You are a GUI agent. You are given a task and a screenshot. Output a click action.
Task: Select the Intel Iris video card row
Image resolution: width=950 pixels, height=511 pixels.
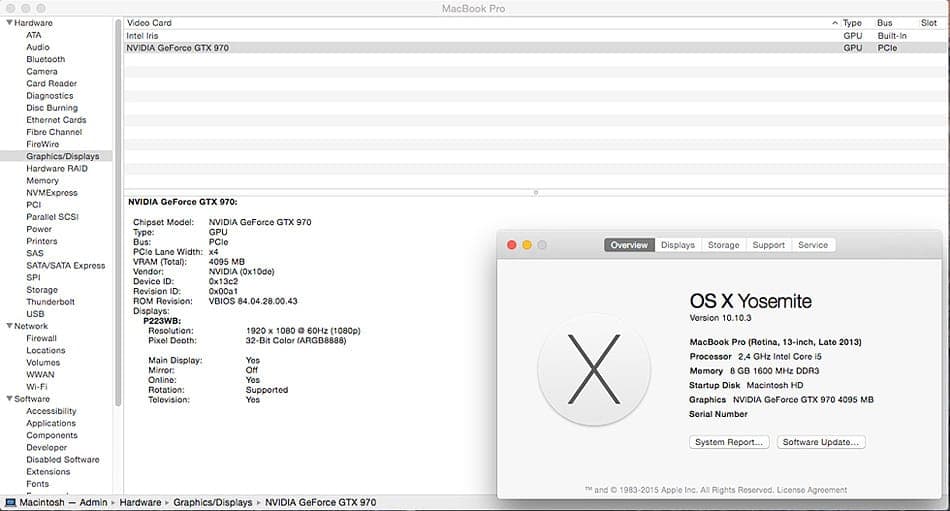[536, 36]
